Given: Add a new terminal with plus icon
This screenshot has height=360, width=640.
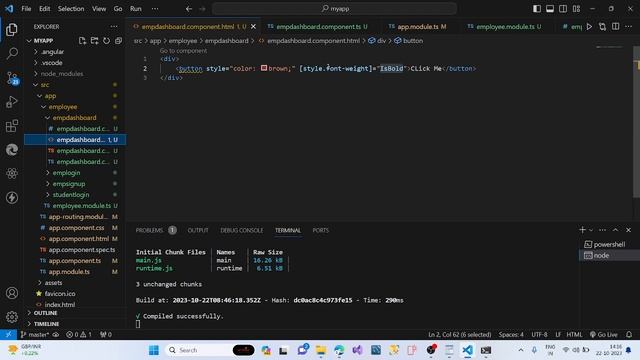Looking at the screenshot, I should point(582,230).
